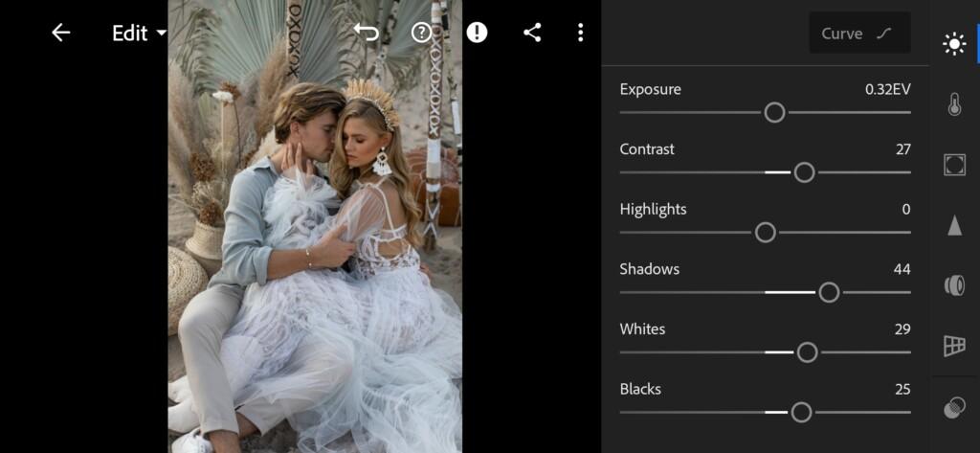Tap the wedding couple photo preview
This screenshot has height=453, width=980.
(x=315, y=226)
